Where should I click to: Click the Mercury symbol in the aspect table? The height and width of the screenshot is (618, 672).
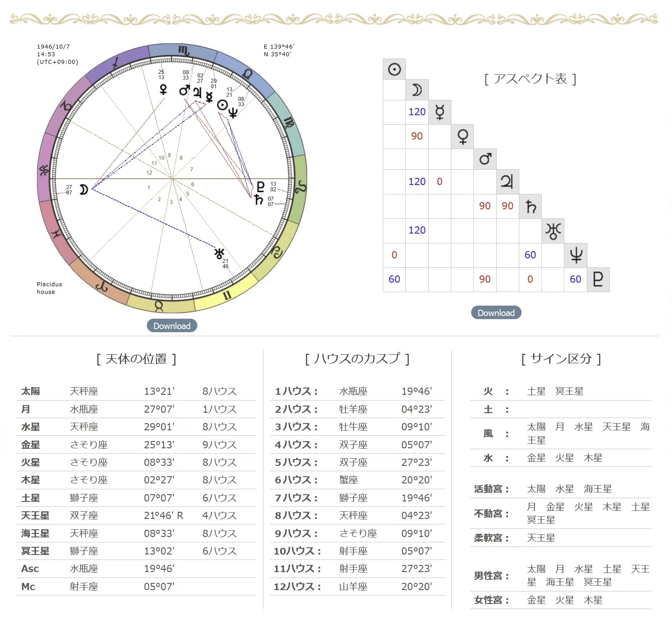point(440,112)
